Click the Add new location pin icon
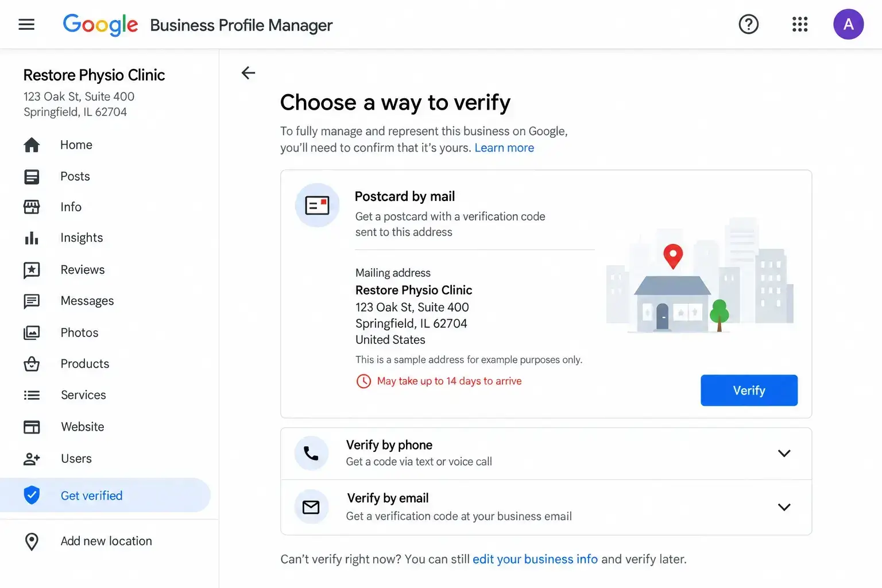882x588 pixels. 32,541
